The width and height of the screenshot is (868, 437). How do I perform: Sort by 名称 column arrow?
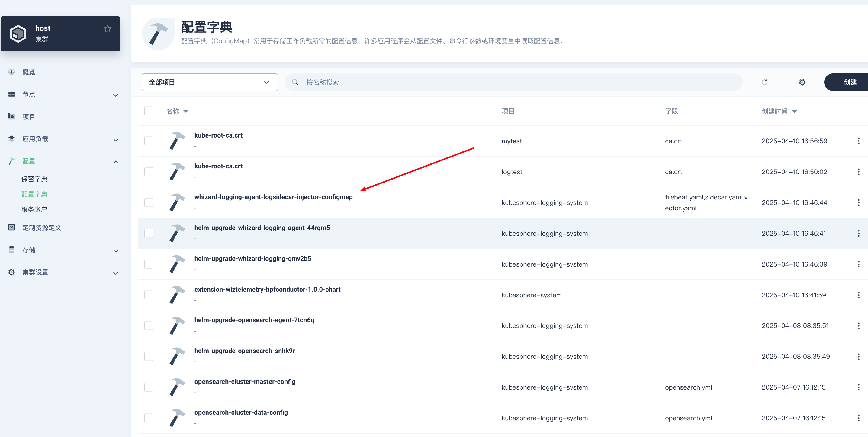[x=186, y=112]
